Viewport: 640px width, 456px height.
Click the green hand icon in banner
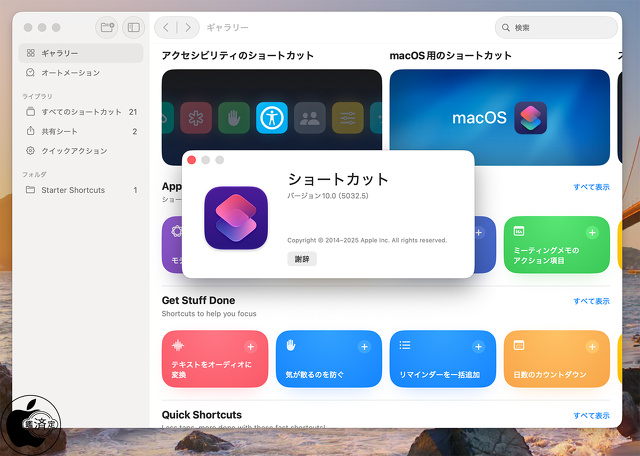click(234, 118)
